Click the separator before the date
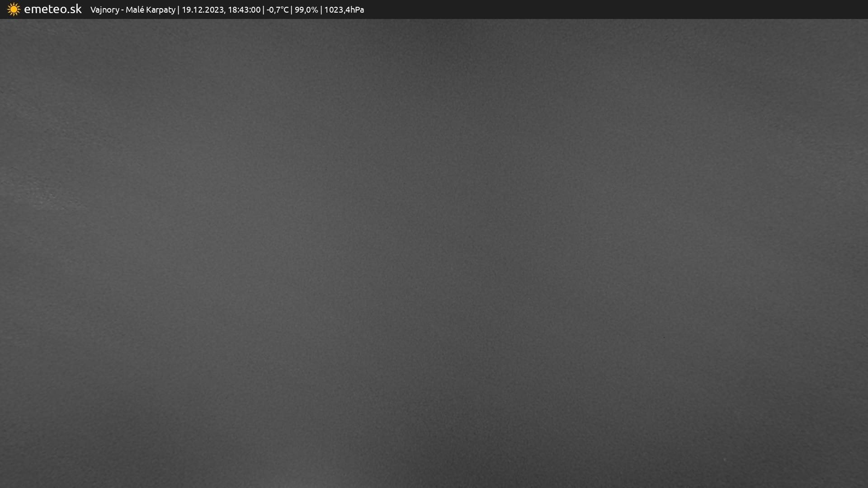 179,10
